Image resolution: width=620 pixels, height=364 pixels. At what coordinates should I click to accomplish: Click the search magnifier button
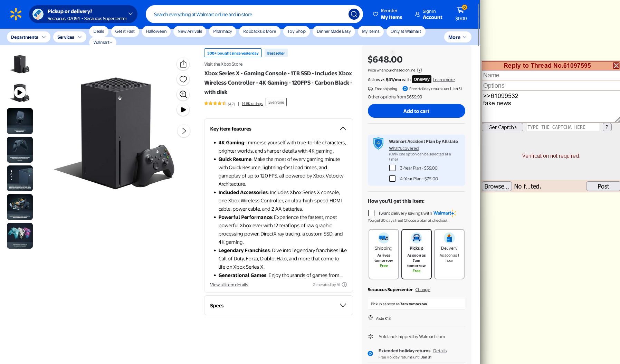point(354,14)
